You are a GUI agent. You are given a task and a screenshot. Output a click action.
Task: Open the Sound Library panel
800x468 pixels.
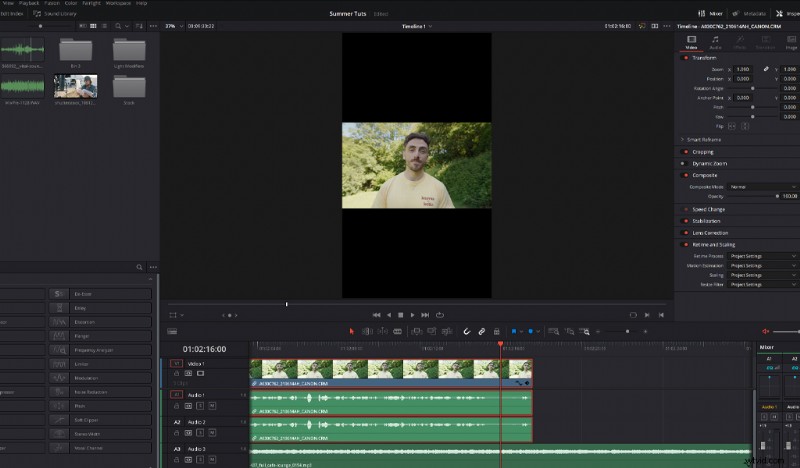[x=55, y=14]
